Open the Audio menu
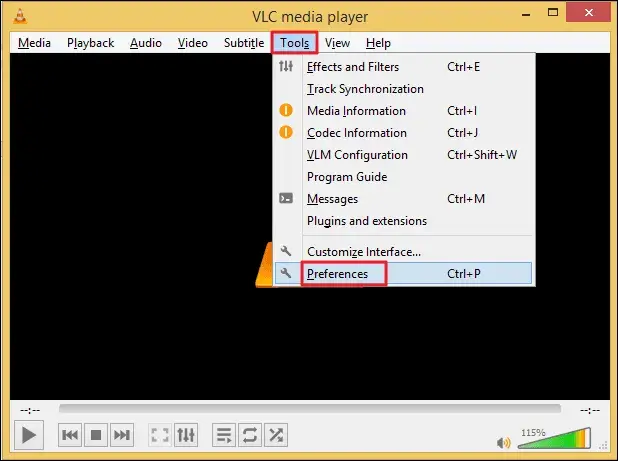 tap(146, 43)
